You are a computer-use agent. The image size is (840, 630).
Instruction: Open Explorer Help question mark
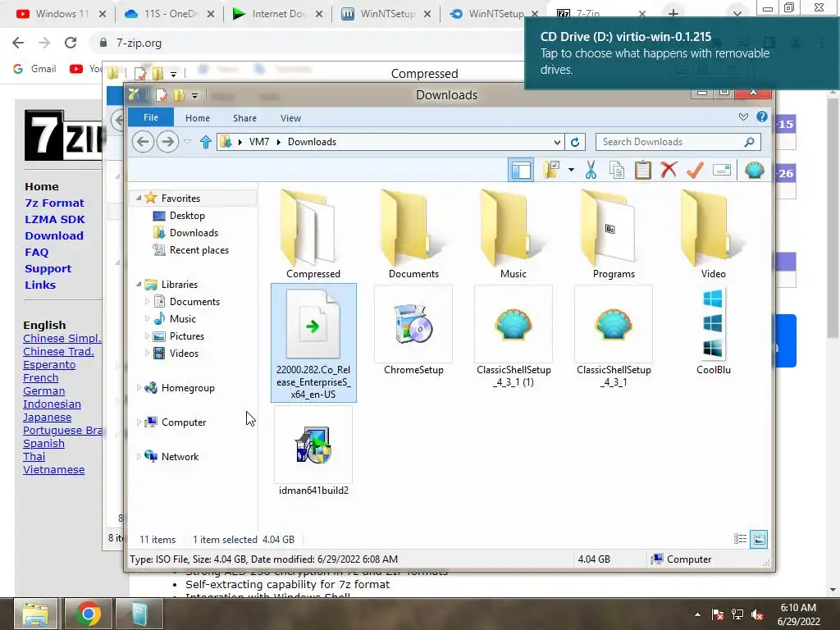tap(762, 116)
